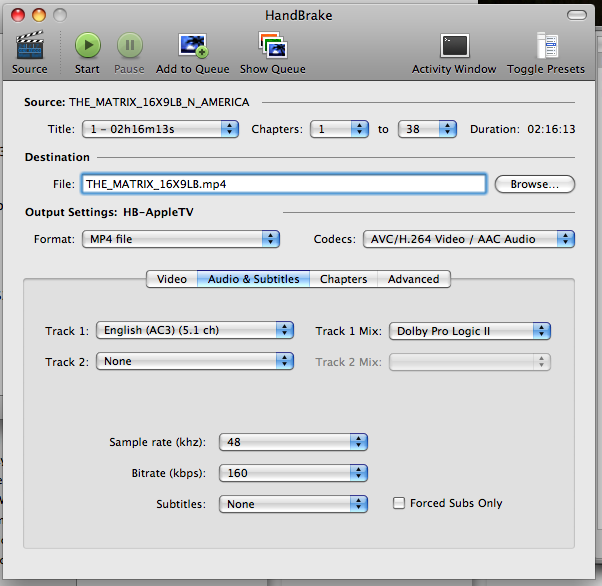This screenshot has height=586, width=602.
Task: Close the HandBrake window with red button
Action: coord(18,15)
